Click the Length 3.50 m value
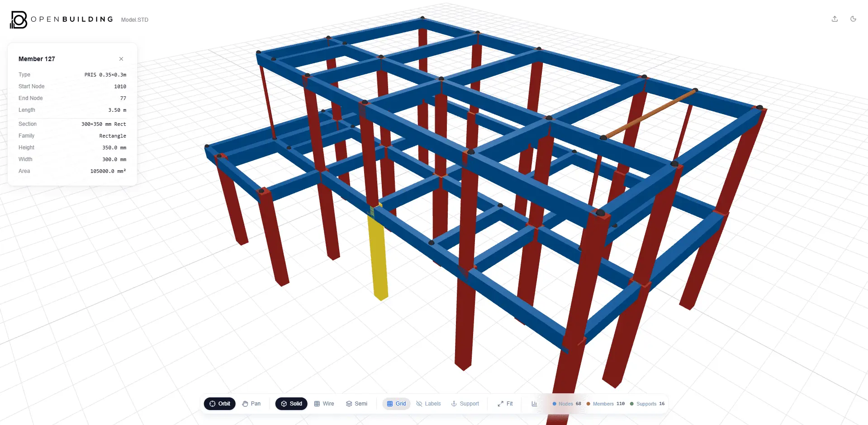 click(x=117, y=110)
